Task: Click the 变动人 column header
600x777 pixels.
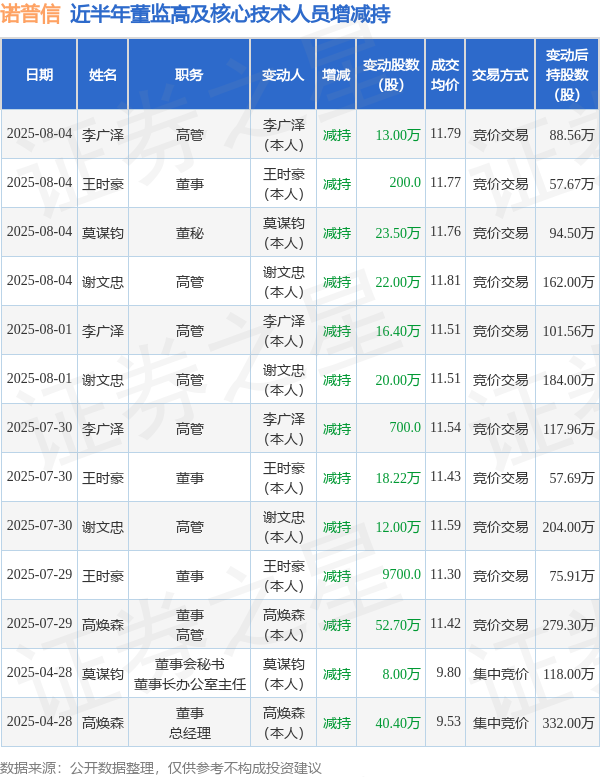Action: point(283,74)
